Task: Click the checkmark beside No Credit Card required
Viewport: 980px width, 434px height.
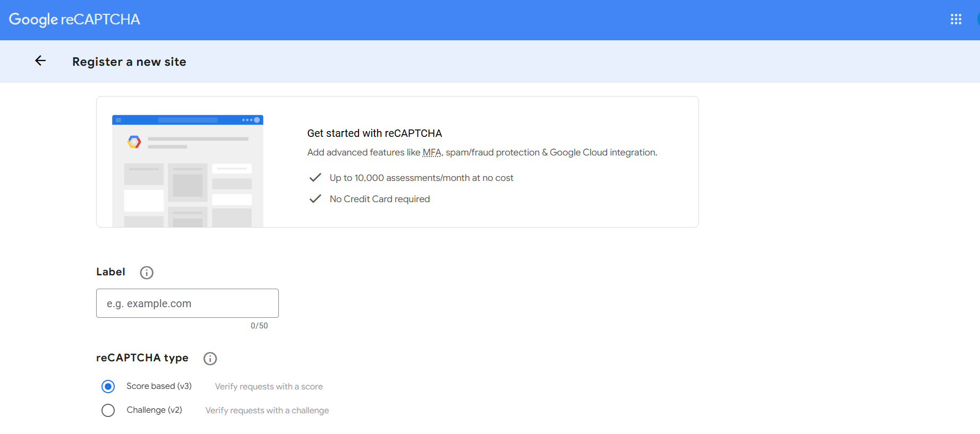Action: pyautogui.click(x=315, y=198)
